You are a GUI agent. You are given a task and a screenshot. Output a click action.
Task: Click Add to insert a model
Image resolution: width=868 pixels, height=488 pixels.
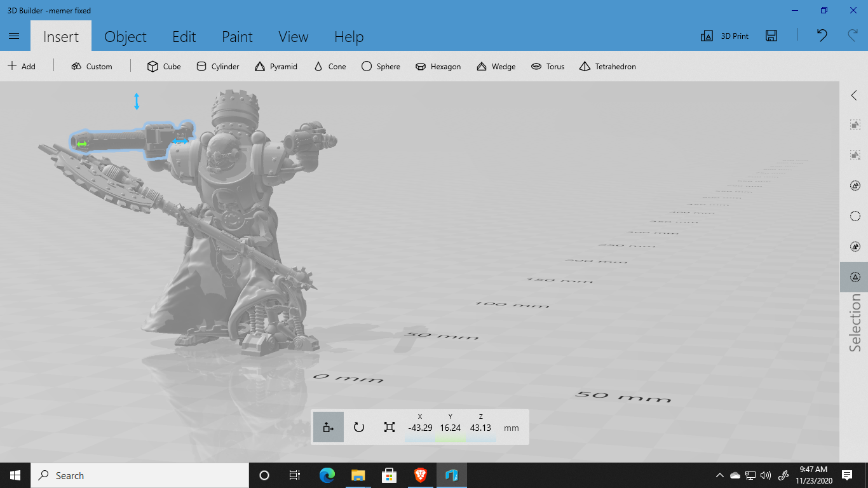pyautogui.click(x=22, y=66)
